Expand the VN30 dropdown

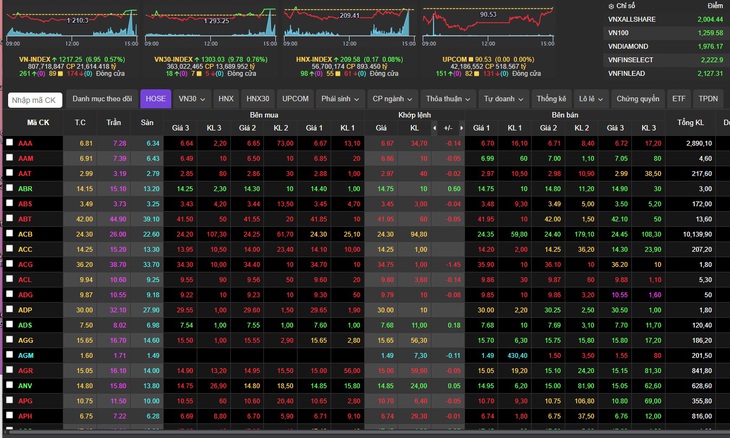191,99
